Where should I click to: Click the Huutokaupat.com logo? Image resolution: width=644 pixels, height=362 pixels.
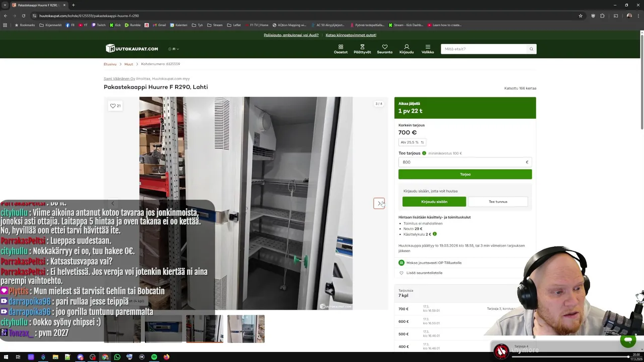tap(132, 49)
